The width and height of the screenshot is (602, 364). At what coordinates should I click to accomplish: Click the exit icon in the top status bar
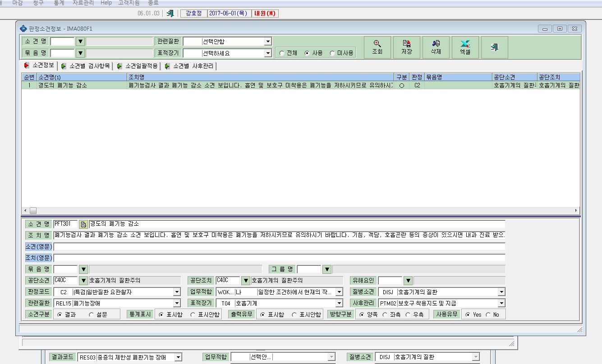(170, 13)
